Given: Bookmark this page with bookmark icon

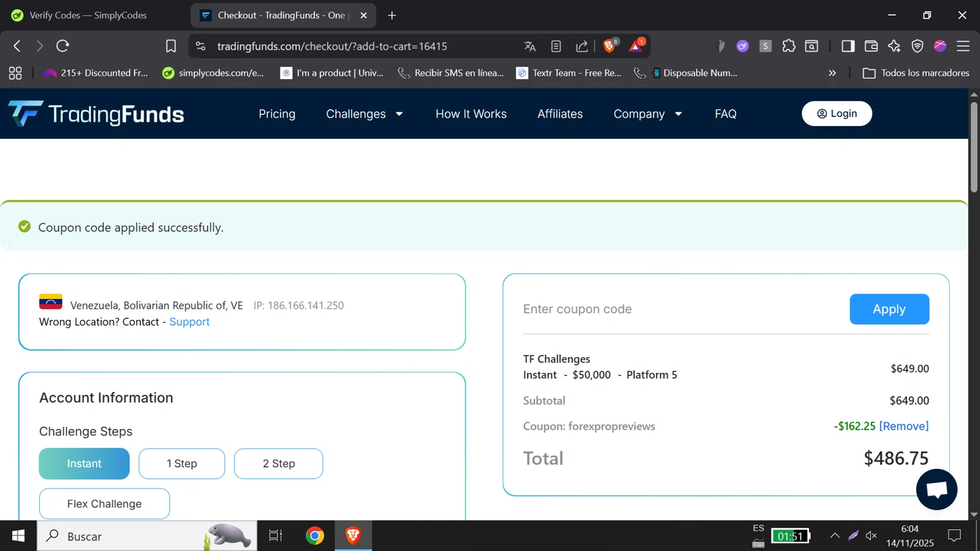Looking at the screenshot, I should point(171,46).
